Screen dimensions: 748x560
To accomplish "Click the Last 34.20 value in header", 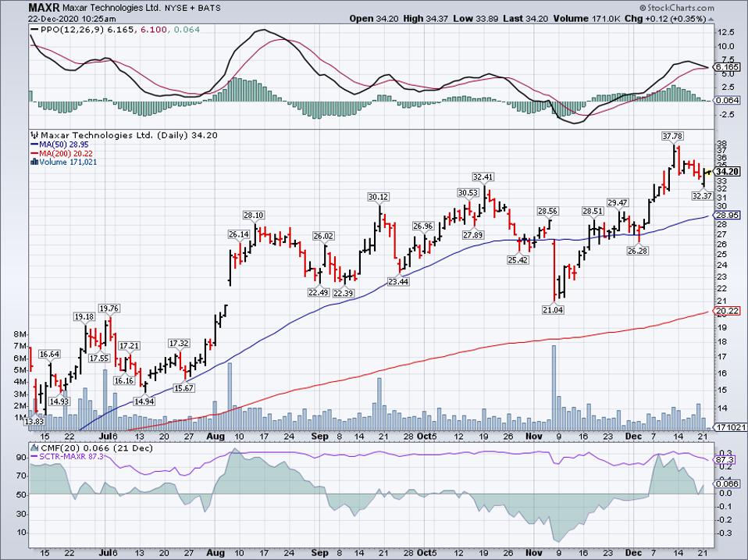I will [x=526, y=19].
